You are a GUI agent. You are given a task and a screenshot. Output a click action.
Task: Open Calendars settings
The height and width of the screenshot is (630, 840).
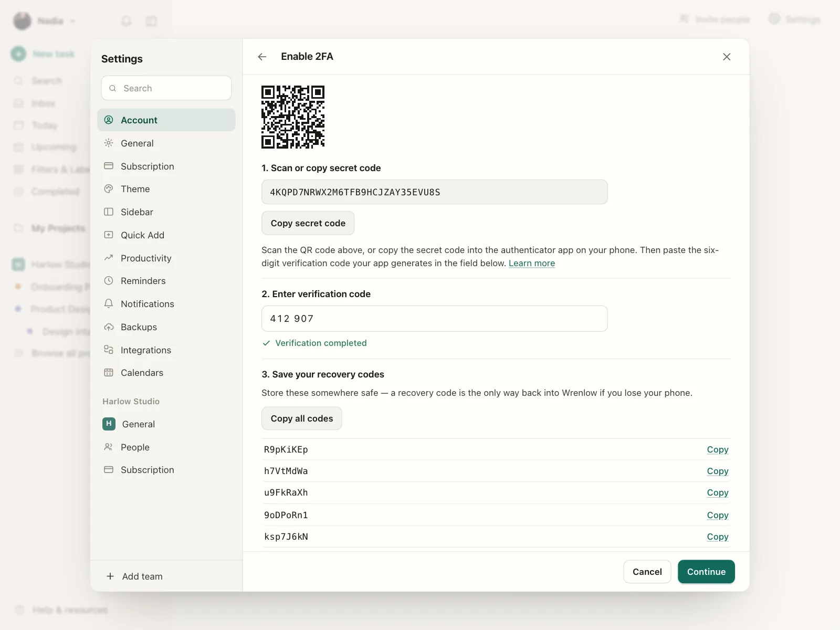(166, 373)
